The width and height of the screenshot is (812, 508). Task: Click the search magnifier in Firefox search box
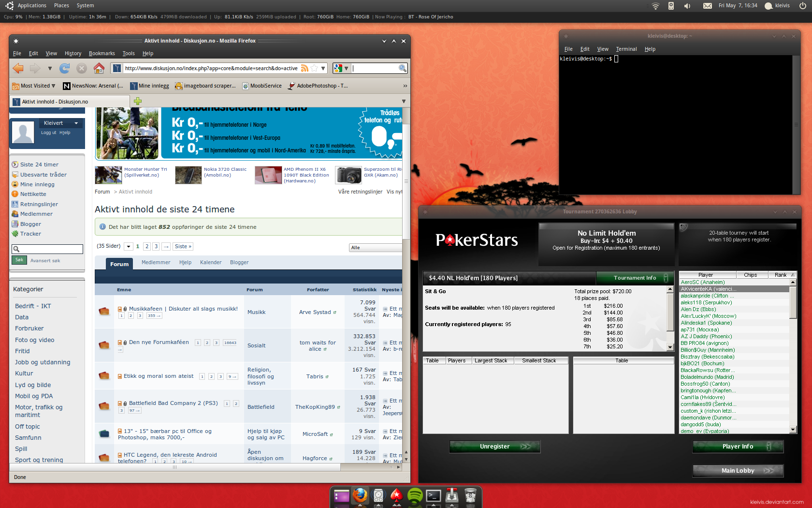click(402, 68)
